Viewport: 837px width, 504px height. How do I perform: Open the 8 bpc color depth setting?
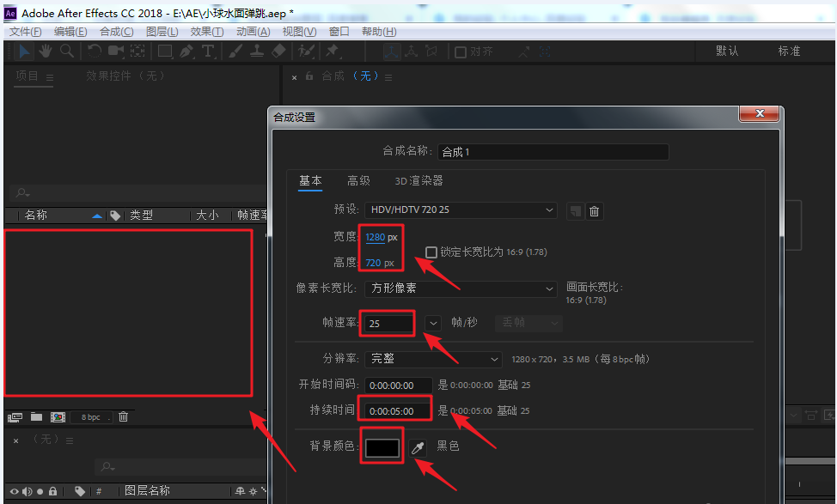pyautogui.click(x=91, y=417)
